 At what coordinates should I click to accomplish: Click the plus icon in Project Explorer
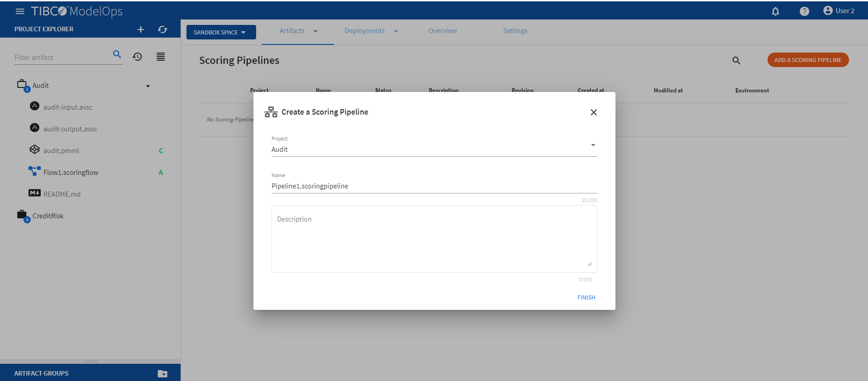click(x=141, y=29)
